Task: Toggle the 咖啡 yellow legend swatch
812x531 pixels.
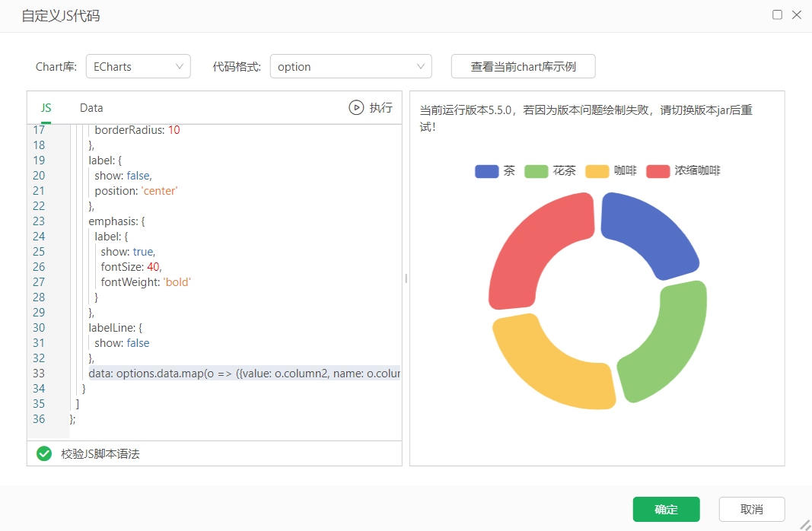Action: point(597,171)
